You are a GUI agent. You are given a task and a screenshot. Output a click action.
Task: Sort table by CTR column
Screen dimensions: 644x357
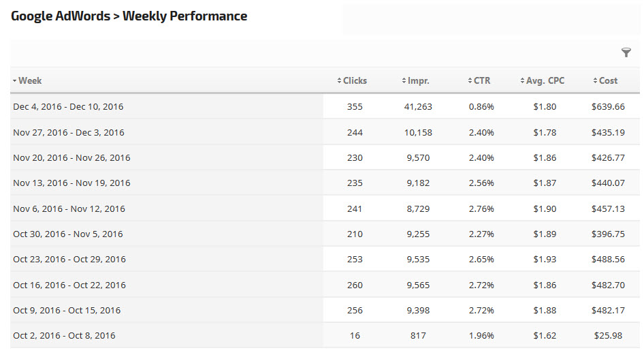[481, 80]
